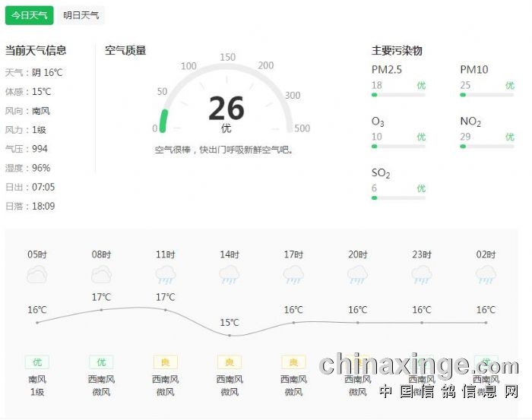Click the 南风 1级 label under 05时
The image size is (532, 420).
pos(37,385)
